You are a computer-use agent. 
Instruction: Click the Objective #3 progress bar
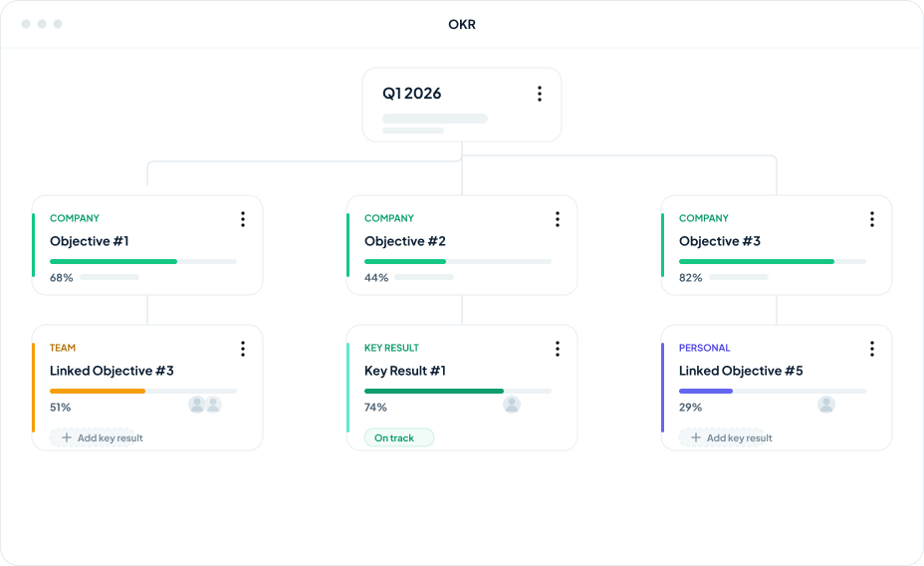click(773, 261)
